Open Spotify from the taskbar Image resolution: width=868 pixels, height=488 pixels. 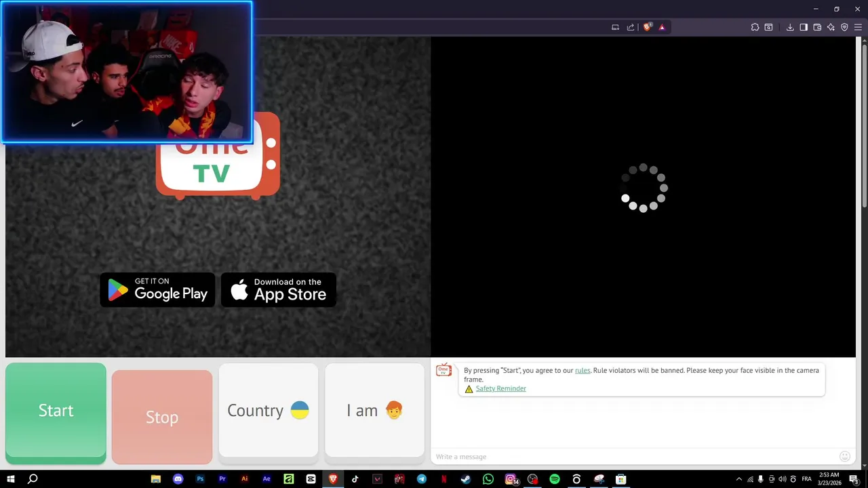555,479
